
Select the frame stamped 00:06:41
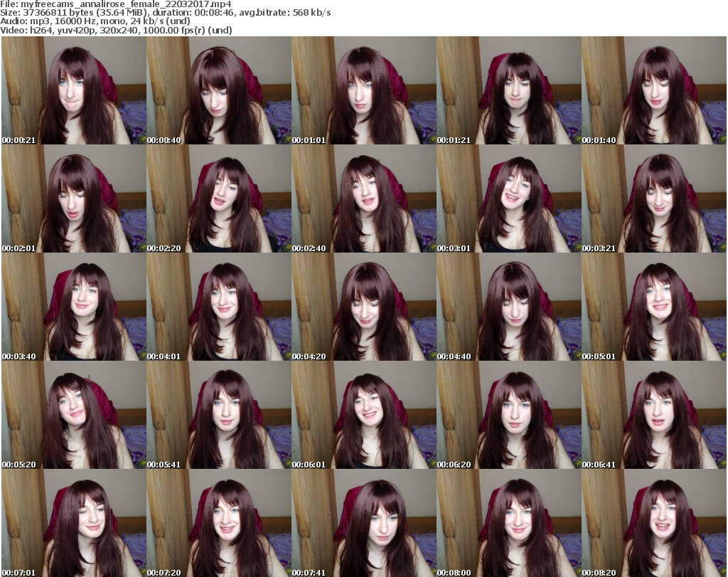tap(654, 415)
